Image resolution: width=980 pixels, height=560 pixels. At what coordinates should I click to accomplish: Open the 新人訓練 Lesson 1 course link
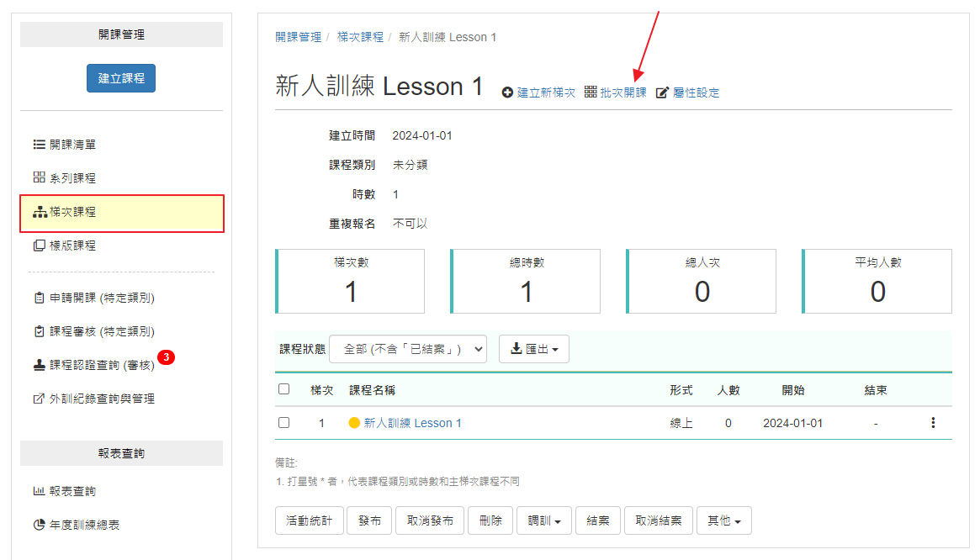coord(412,423)
